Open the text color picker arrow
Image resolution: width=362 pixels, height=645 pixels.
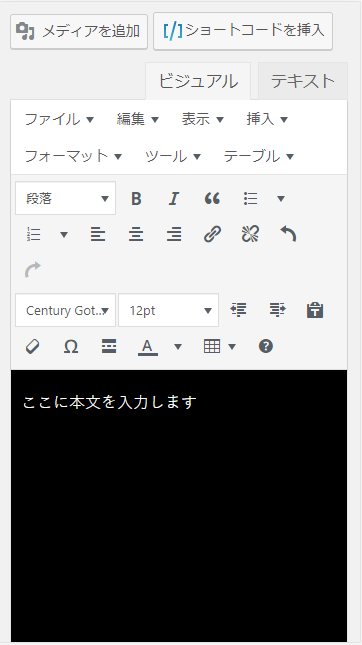click(x=178, y=347)
